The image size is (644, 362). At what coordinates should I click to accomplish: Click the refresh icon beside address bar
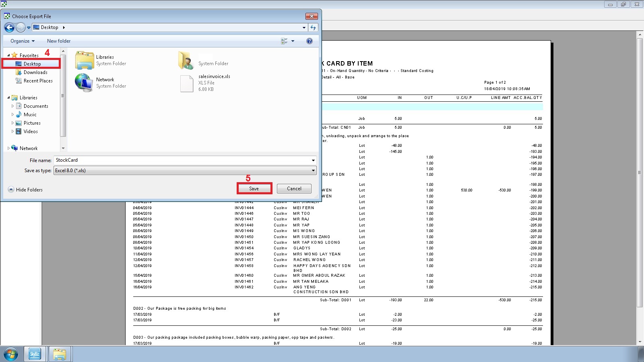pos(313,27)
